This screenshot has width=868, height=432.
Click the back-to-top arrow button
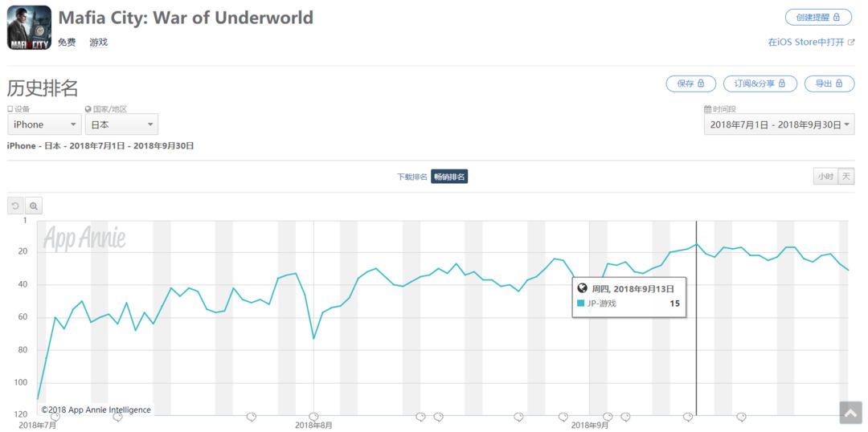(x=850, y=413)
